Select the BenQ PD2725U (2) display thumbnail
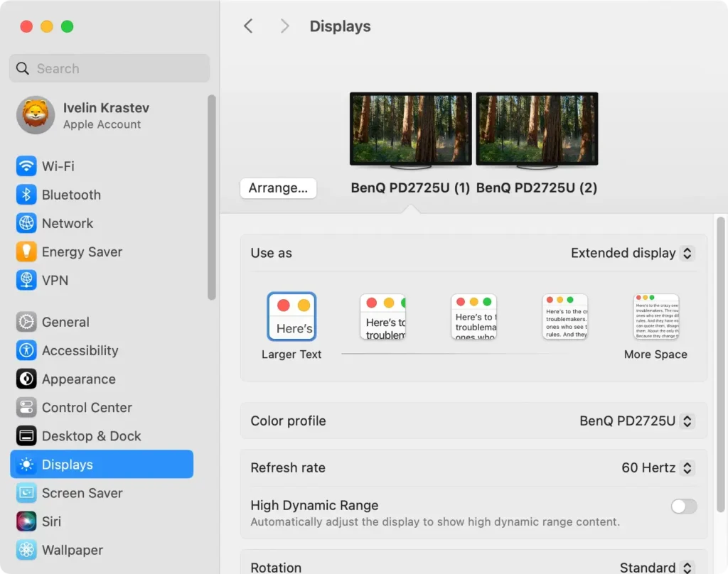 pyautogui.click(x=537, y=130)
